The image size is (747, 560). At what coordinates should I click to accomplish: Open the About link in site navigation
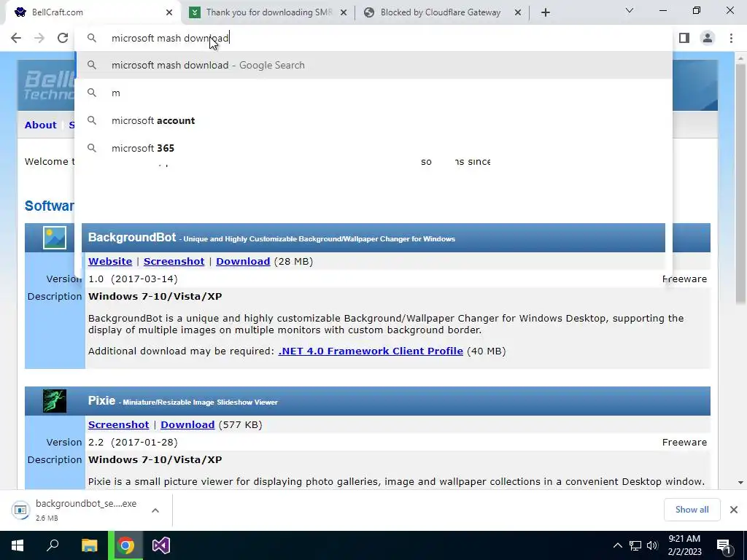pyautogui.click(x=41, y=125)
